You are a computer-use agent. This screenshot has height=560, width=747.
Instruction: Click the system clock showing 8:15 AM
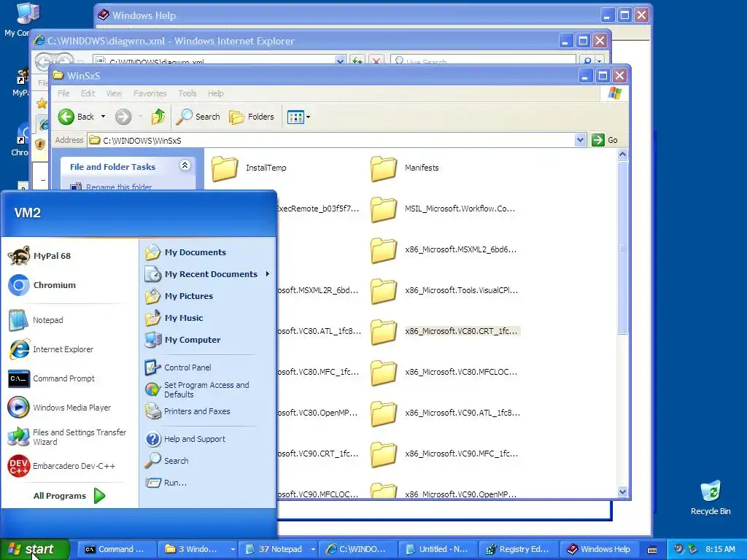point(720,549)
